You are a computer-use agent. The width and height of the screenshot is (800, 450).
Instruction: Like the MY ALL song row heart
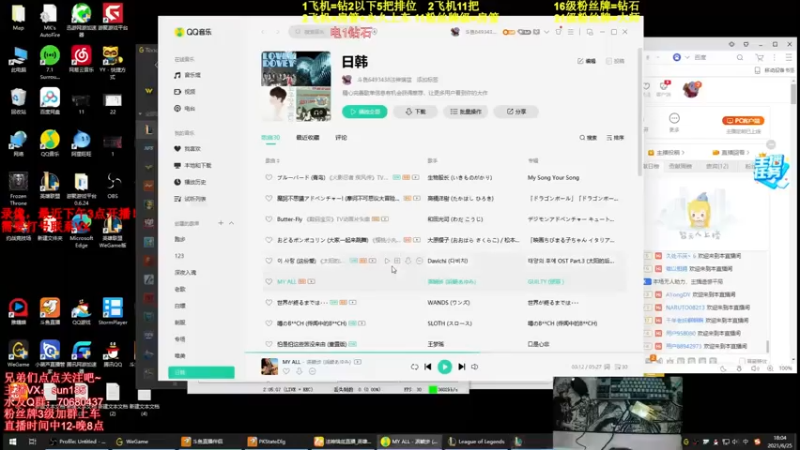[269, 281]
